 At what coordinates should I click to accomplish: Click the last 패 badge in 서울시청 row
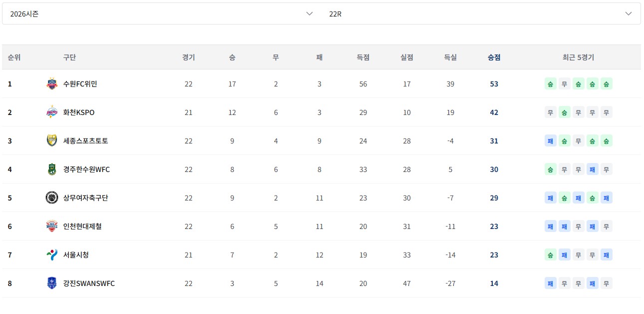[x=606, y=254]
